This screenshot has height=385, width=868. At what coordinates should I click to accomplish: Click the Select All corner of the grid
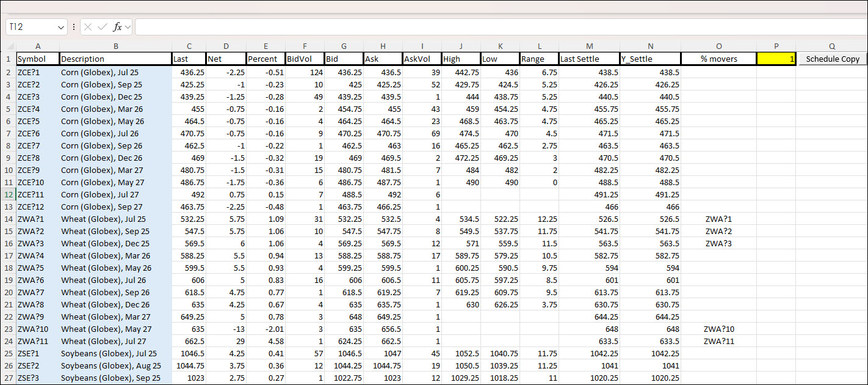click(8, 46)
